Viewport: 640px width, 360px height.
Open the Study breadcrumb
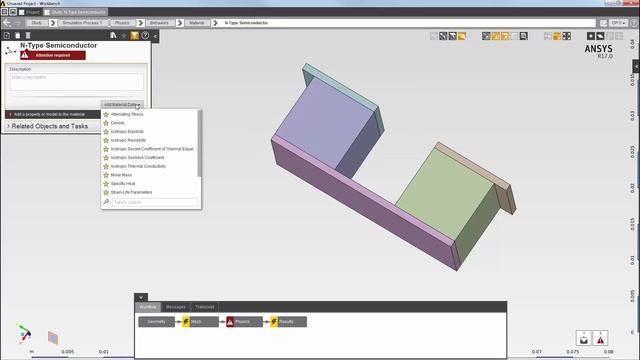(37, 23)
